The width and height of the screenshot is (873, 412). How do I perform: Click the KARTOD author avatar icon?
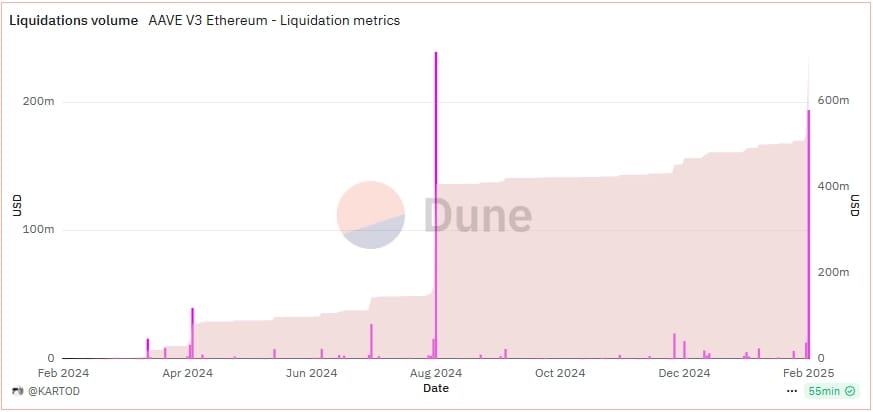click(x=16, y=391)
